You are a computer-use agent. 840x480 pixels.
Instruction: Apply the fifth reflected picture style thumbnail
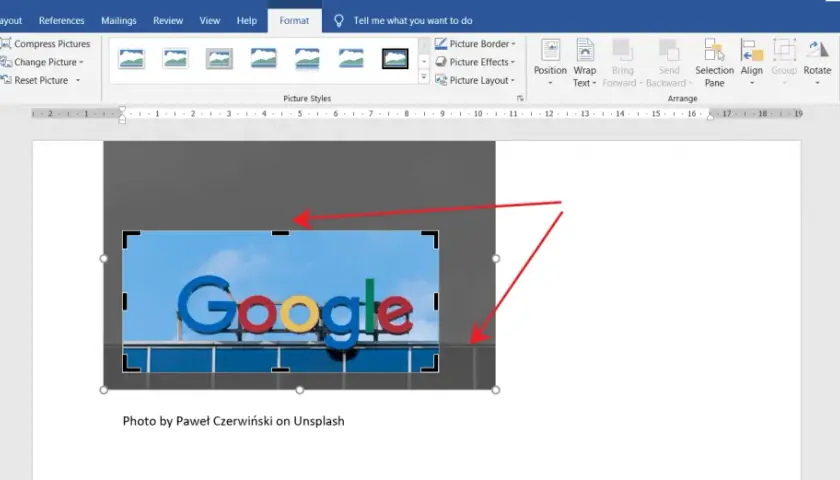tap(308, 59)
